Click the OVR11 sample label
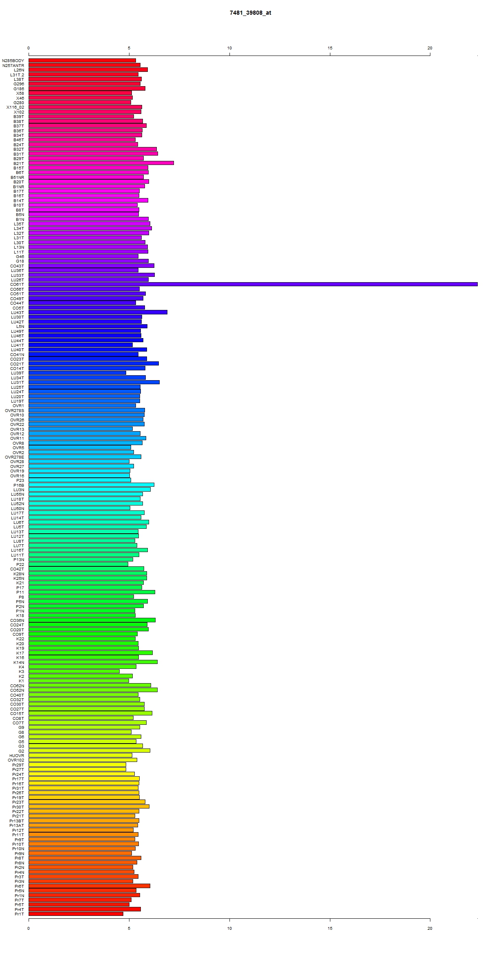Screen dimensions: 490x980 pyautogui.click(x=17, y=439)
